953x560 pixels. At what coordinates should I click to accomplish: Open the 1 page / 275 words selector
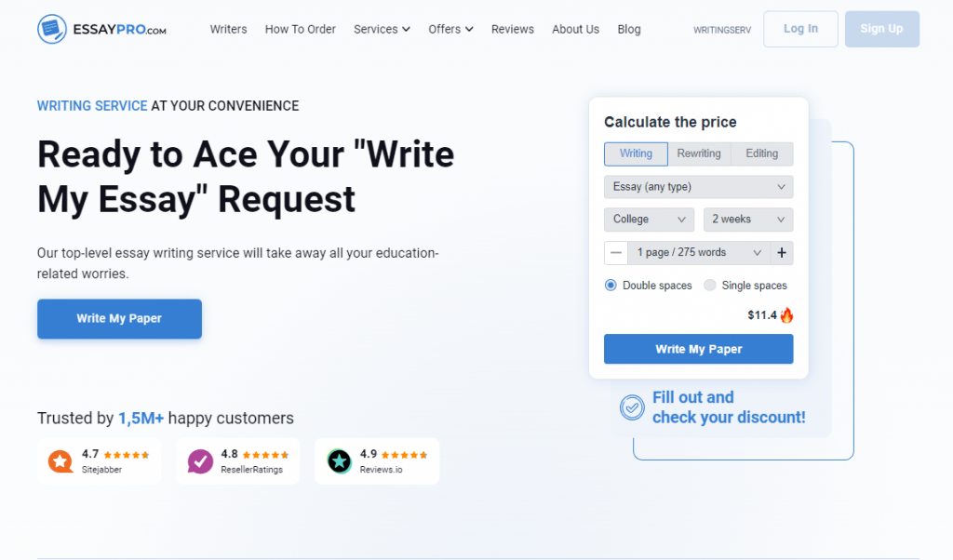(698, 253)
